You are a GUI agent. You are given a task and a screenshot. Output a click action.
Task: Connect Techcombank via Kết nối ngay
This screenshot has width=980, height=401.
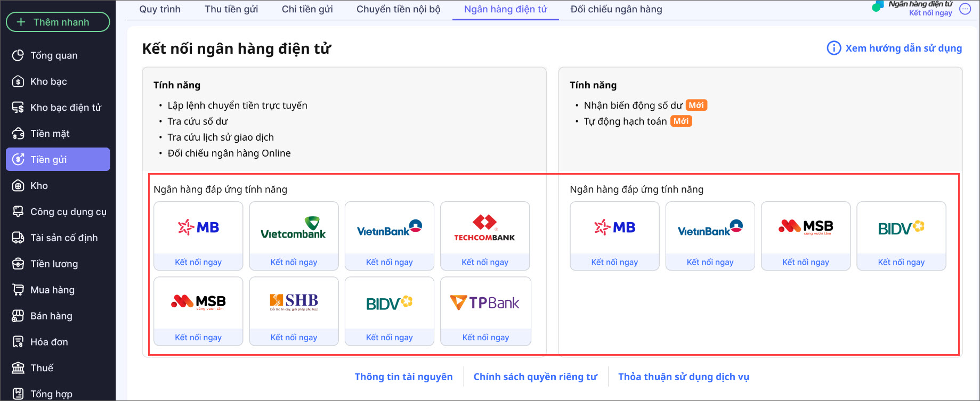tap(485, 262)
